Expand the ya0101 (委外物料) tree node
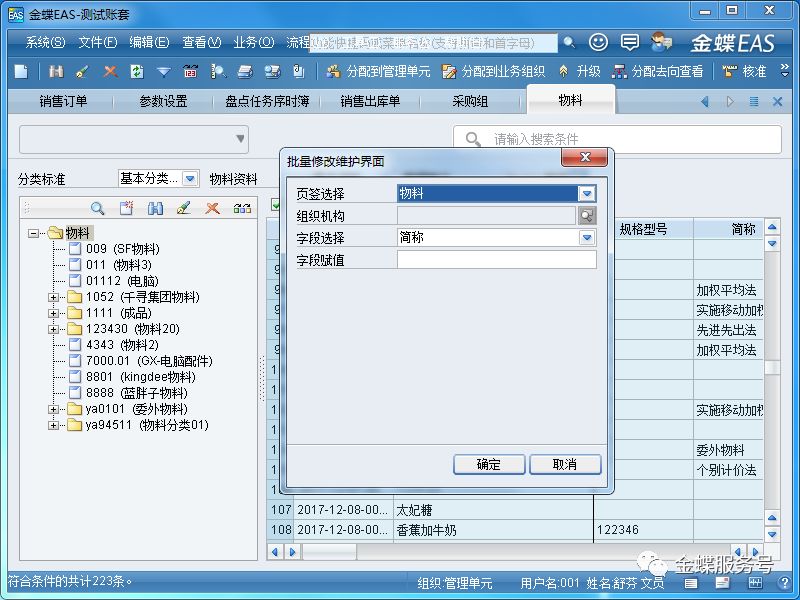 pos(54,409)
